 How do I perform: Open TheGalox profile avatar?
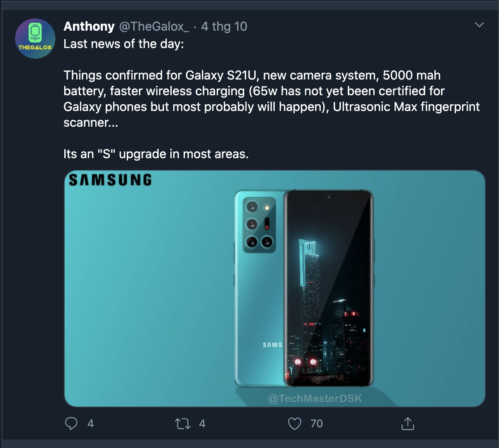pyautogui.click(x=35, y=39)
